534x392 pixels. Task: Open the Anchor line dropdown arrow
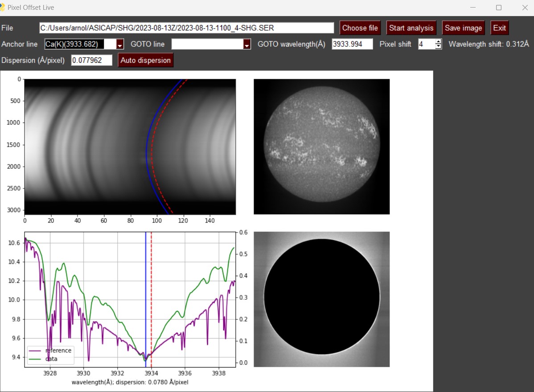pos(119,44)
